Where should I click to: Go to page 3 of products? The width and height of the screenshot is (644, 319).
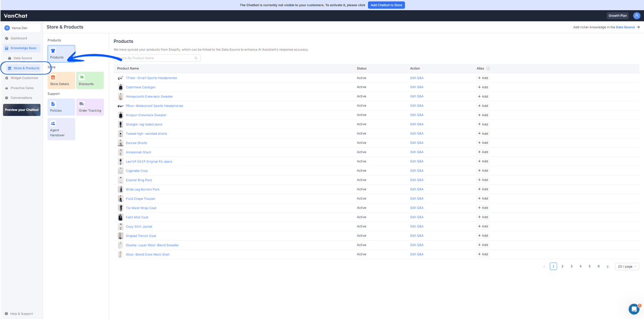pos(572,267)
